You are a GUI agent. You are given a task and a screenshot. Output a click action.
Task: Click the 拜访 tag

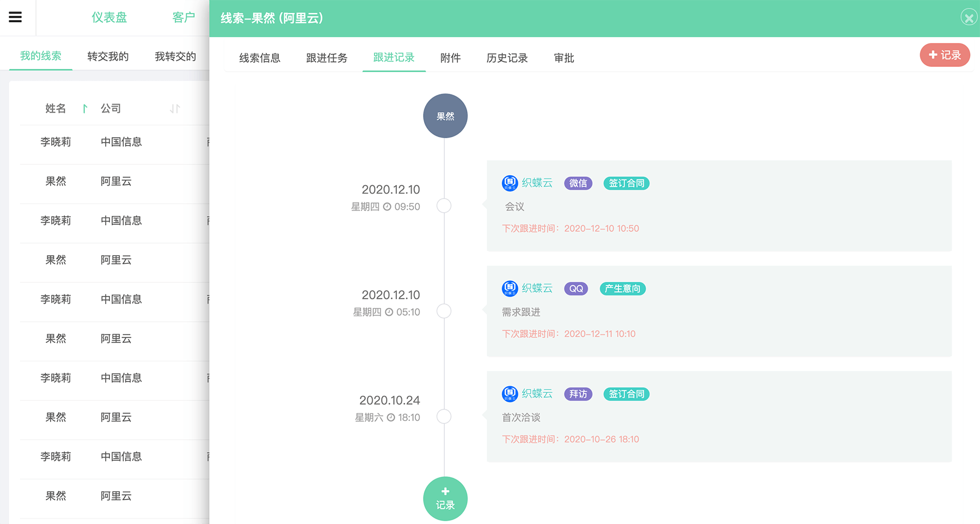578,394
